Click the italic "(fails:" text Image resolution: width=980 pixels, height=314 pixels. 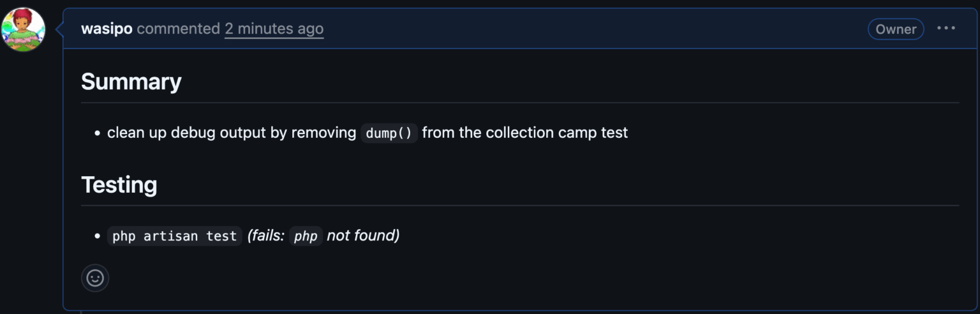coord(265,235)
